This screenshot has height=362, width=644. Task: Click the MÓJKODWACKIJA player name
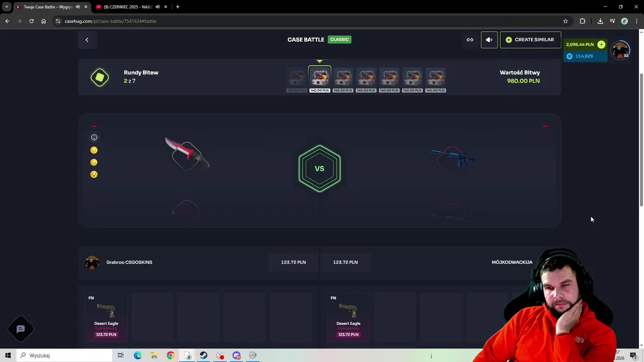click(512, 262)
